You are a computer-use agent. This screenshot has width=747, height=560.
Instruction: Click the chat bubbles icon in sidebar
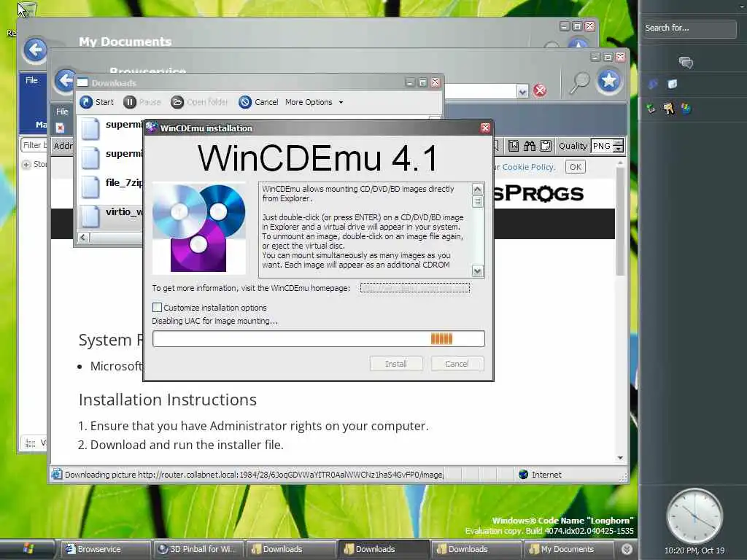click(x=686, y=63)
